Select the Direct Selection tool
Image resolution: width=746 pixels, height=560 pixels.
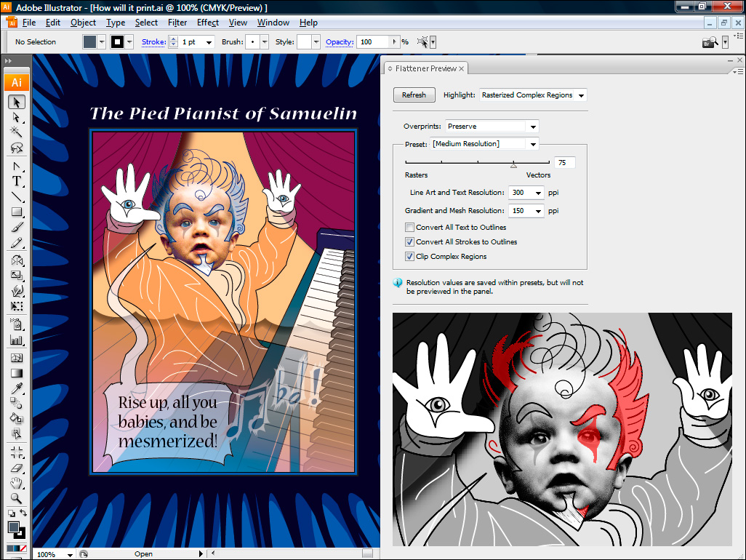click(x=16, y=117)
